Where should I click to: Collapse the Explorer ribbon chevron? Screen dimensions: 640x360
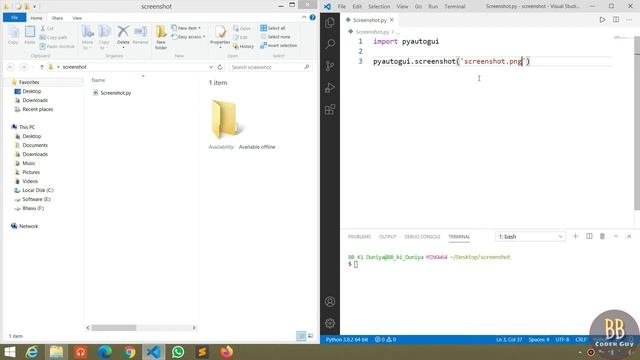point(304,17)
